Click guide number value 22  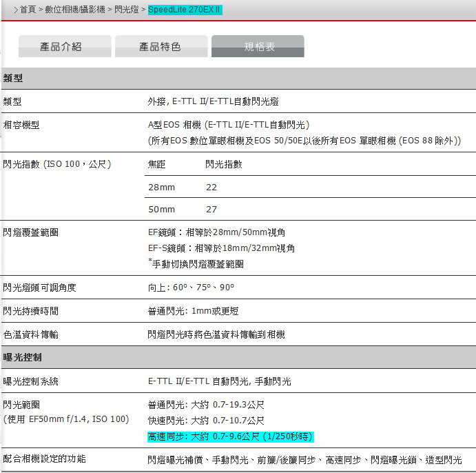[211, 187]
